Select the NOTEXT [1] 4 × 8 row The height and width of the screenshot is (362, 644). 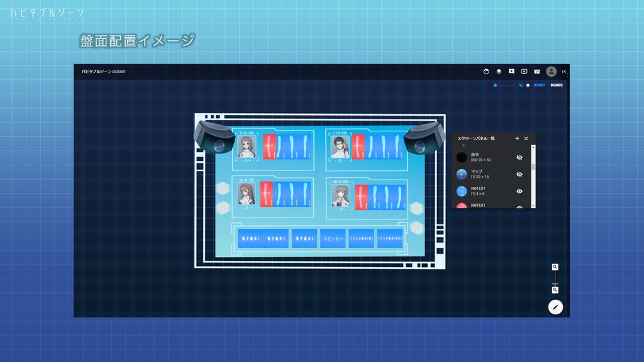[491, 191]
